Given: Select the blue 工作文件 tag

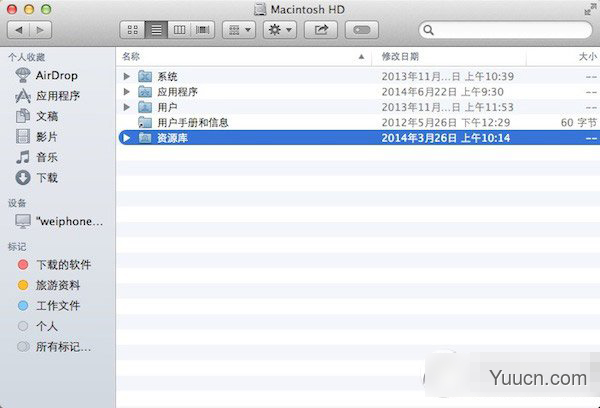Looking at the screenshot, I should pyautogui.click(x=49, y=305).
